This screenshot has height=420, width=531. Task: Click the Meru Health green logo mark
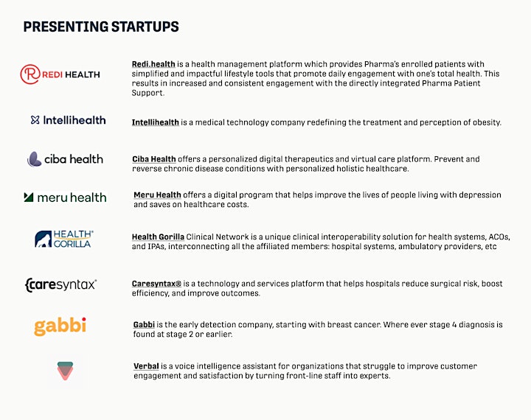point(29,197)
